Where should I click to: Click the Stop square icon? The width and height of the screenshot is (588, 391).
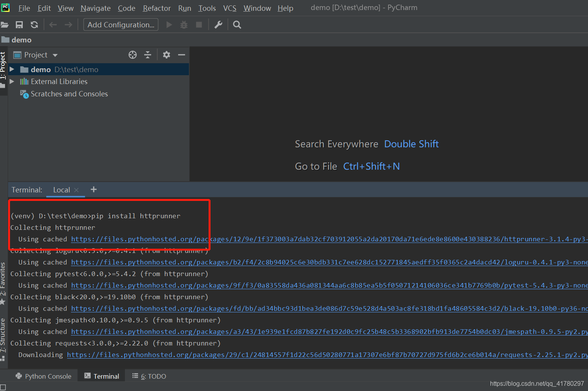click(199, 25)
